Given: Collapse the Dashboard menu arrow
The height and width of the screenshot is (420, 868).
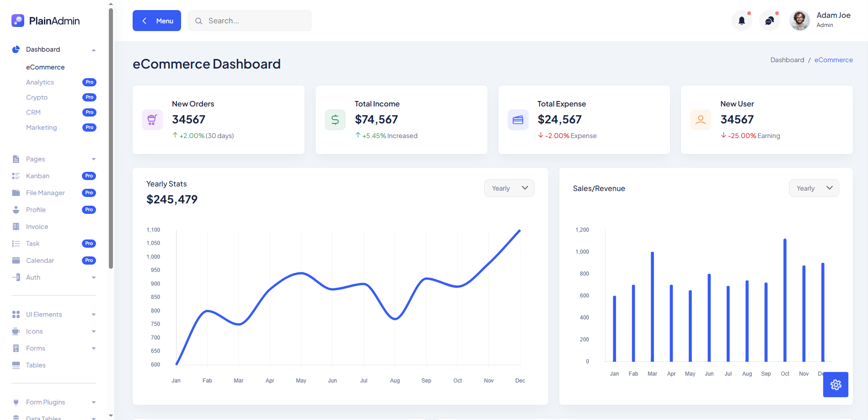Looking at the screenshot, I should (x=94, y=50).
